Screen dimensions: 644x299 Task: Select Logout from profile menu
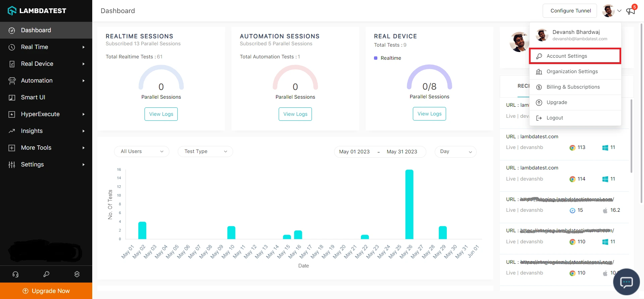tap(554, 118)
